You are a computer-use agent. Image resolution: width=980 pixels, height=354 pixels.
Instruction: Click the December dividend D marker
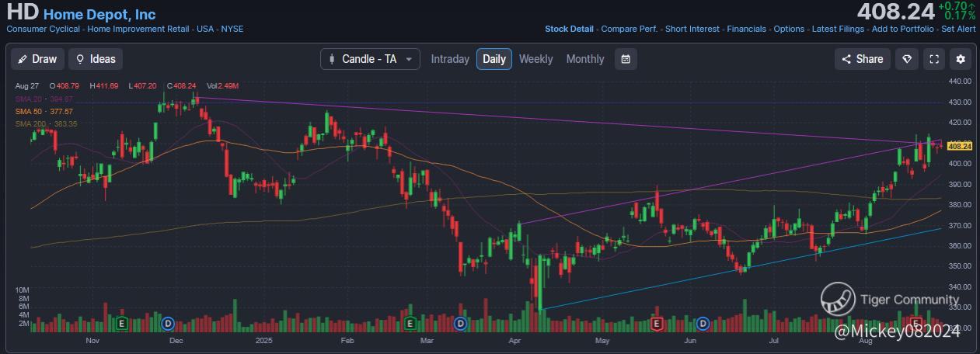point(167,323)
